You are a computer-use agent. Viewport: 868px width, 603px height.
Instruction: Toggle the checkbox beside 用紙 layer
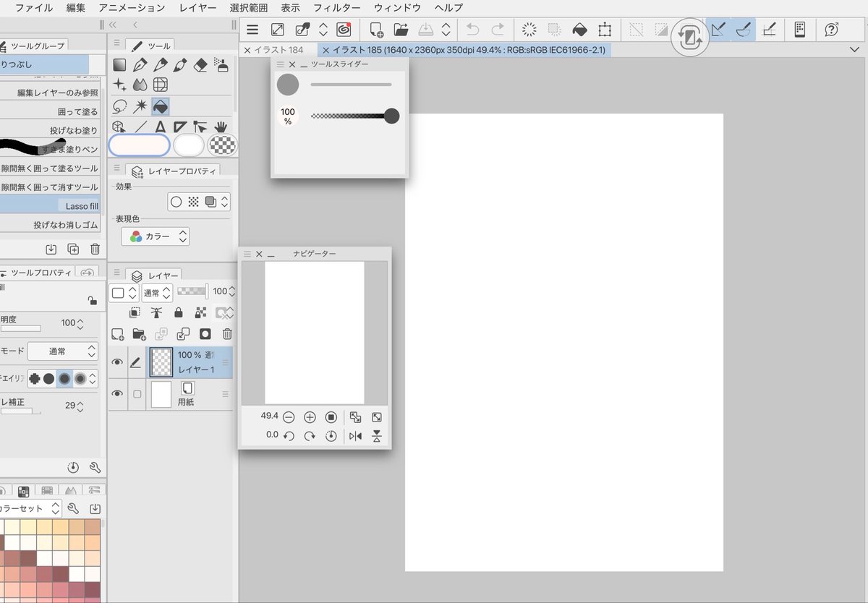click(x=137, y=394)
